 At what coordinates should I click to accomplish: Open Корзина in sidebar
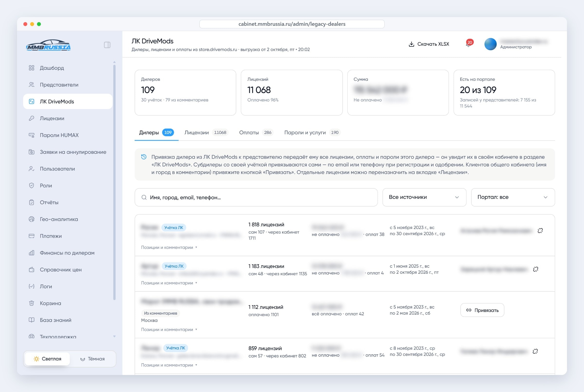(x=68, y=303)
